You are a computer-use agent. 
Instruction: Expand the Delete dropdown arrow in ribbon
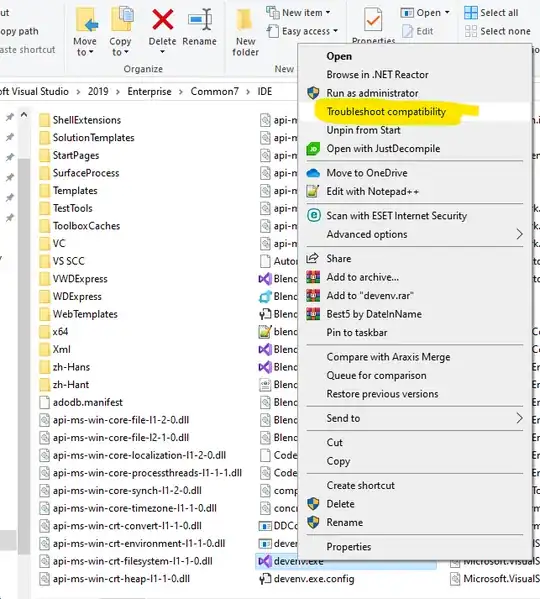[162, 52]
